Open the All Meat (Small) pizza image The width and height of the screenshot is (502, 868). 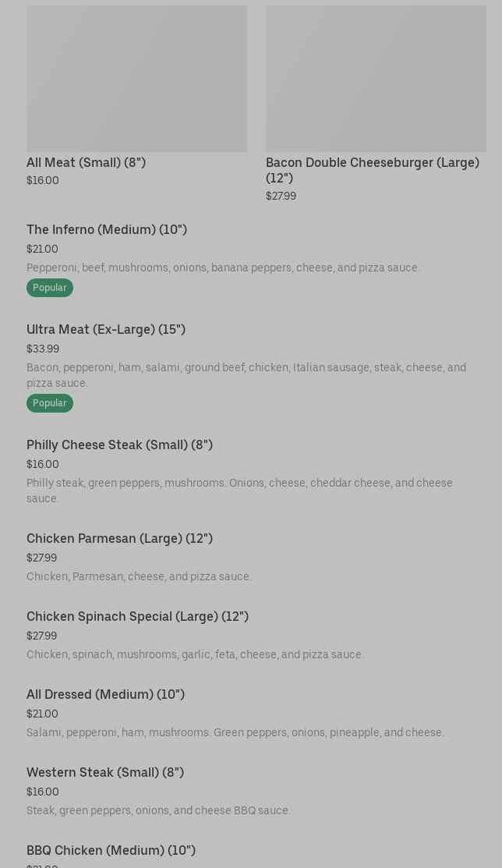[x=136, y=78]
